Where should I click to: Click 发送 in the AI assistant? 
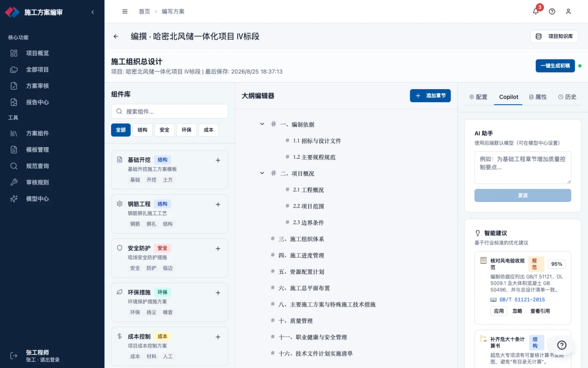[x=523, y=195]
